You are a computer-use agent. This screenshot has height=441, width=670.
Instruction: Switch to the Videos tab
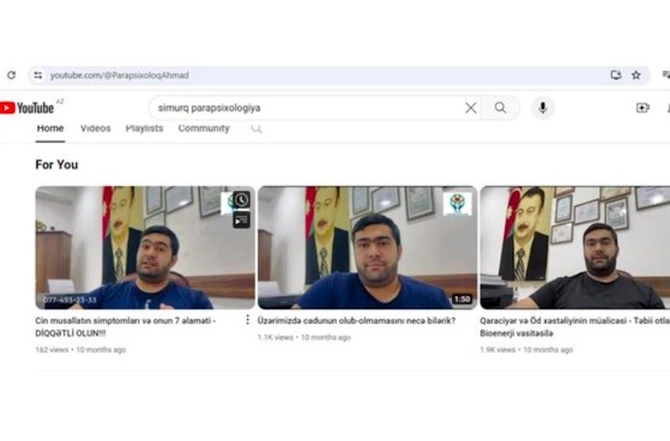pos(96,128)
